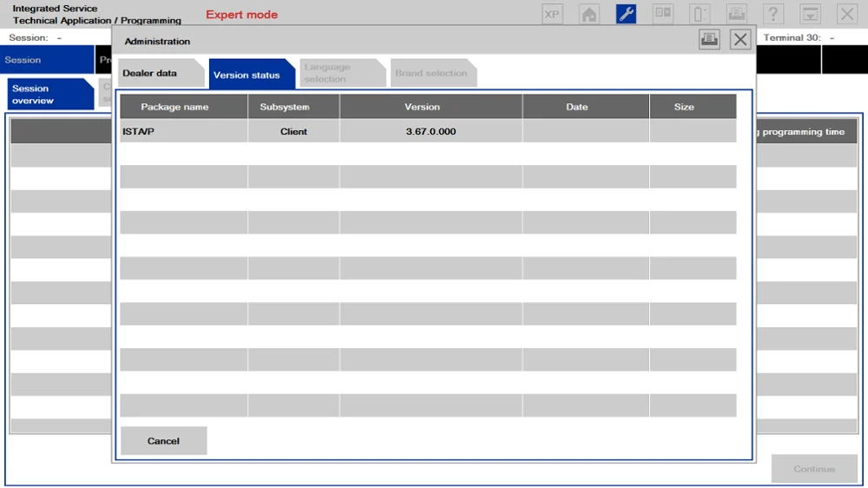Open help with question mark icon

click(773, 15)
